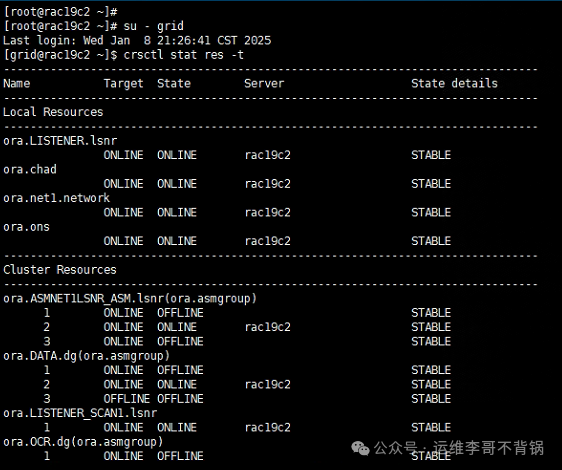Image resolution: width=562 pixels, height=470 pixels.
Task: Select the ora.LISTENER.lsnr resource name
Action: point(60,141)
